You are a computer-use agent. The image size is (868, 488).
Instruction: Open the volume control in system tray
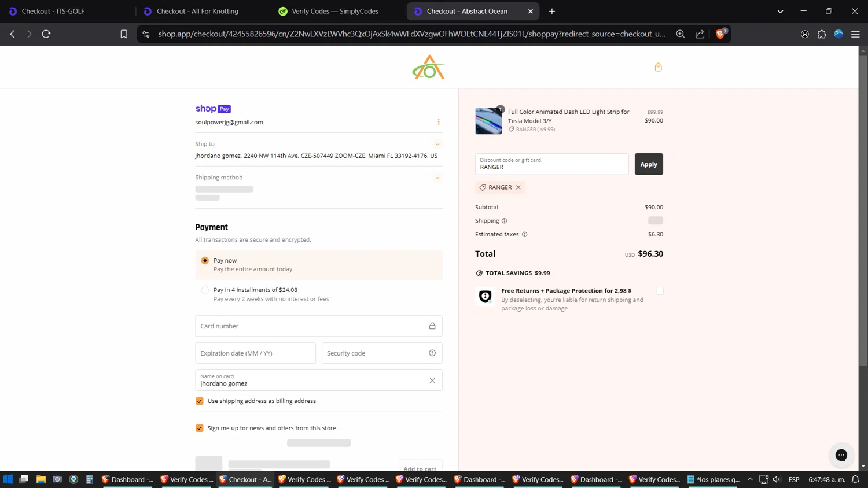click(x=777, y=479)
